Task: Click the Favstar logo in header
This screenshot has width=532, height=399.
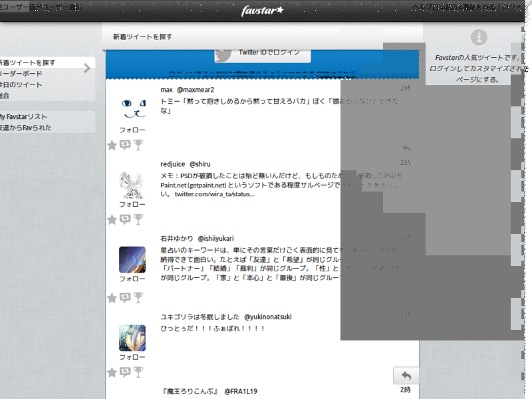Action: (262, 11)
